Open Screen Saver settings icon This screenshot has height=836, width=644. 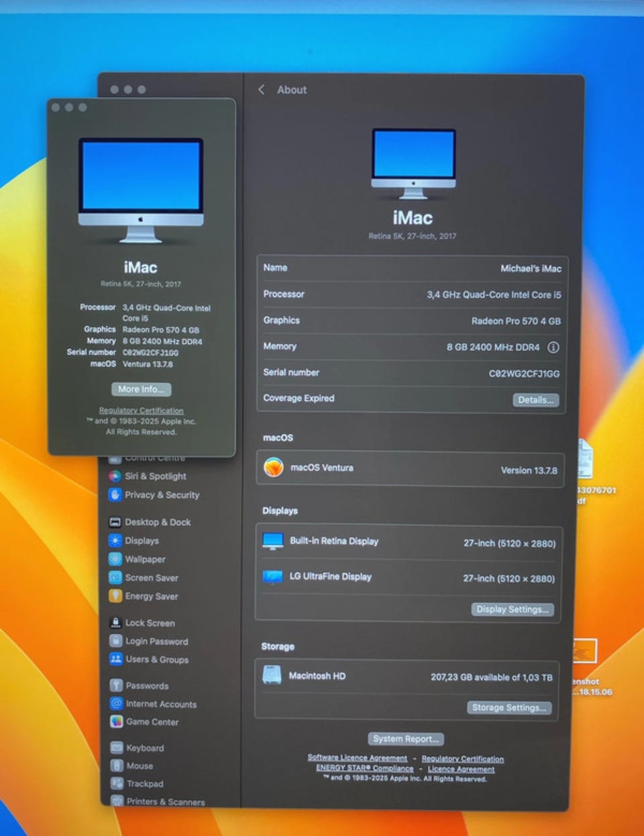115,578
